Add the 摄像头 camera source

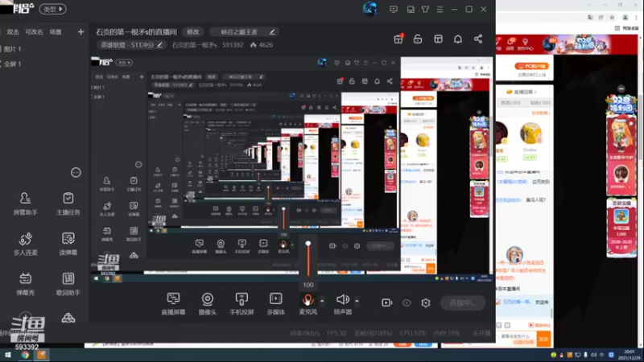pyautogui.click(x=207, y=304)
